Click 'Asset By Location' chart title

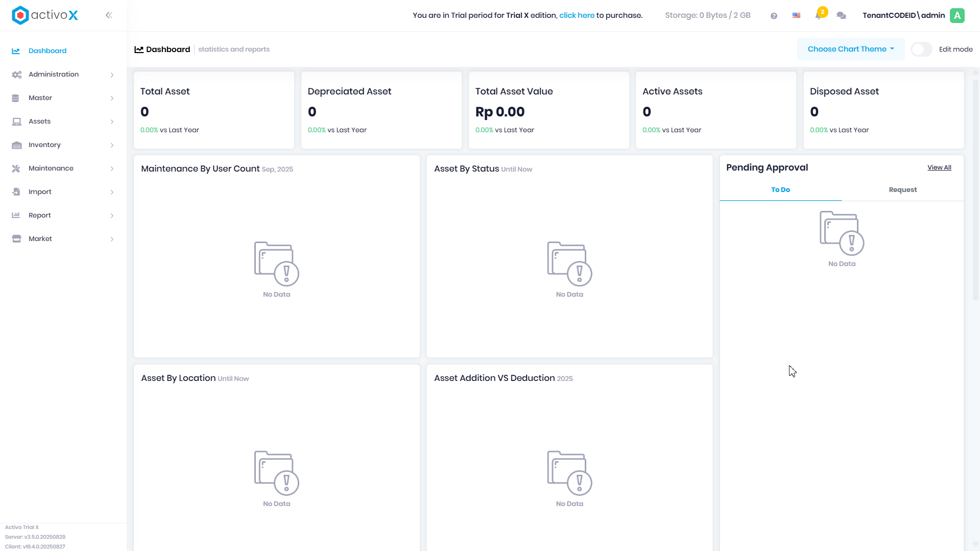point(178,378)
